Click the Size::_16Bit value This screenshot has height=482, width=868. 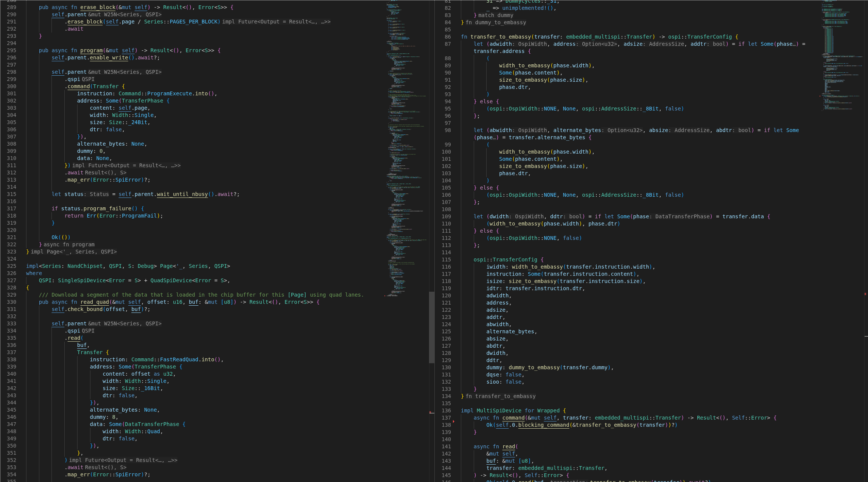(x=141, y=388)
